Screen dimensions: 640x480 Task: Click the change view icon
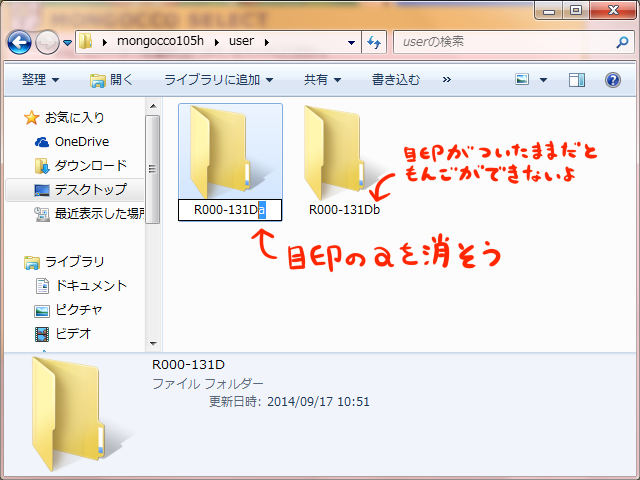[523, 79]
